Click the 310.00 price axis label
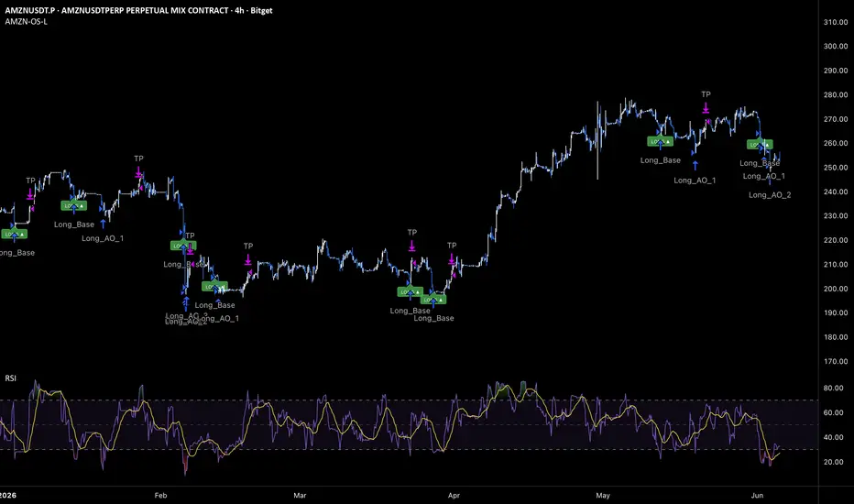This screenshot has height=504, width=854. click(x=836, y=22)
